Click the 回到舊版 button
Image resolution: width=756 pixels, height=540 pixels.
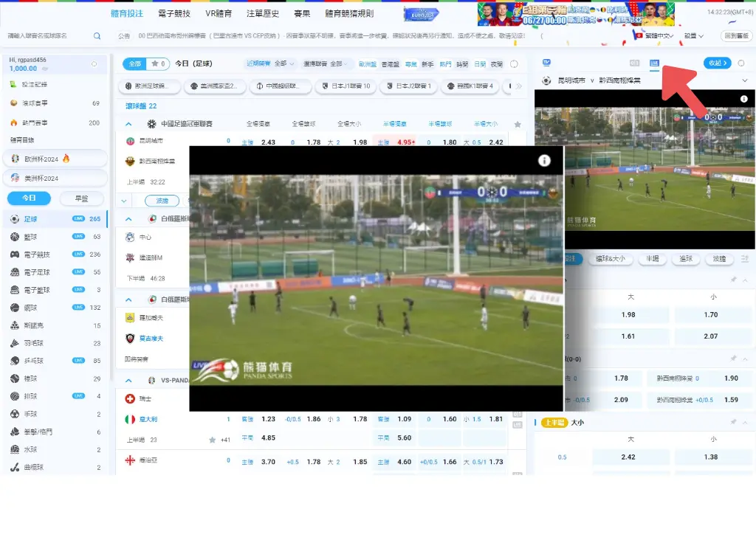[x=735, y=35]
